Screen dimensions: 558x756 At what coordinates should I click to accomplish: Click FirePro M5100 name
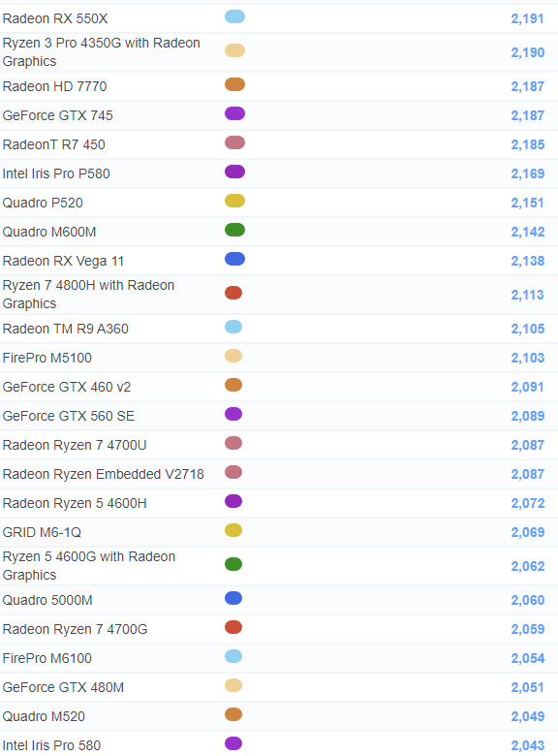click(x=46, y=358)
